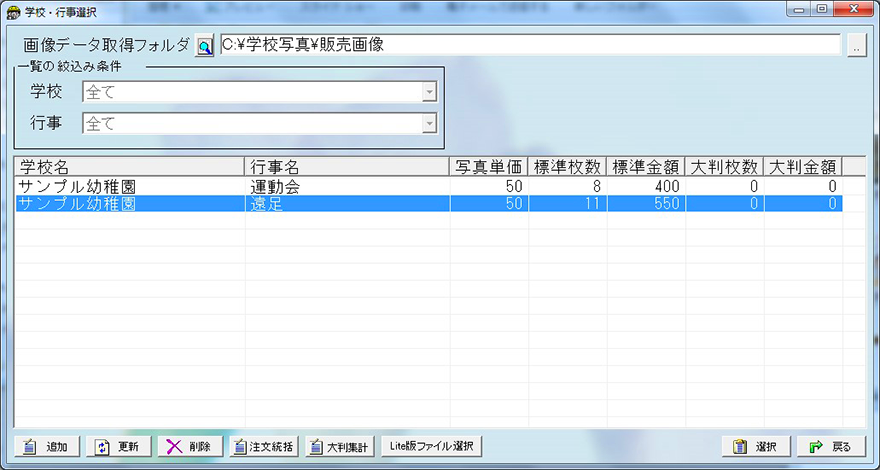Close the 学校・行事選択 window

853,9
